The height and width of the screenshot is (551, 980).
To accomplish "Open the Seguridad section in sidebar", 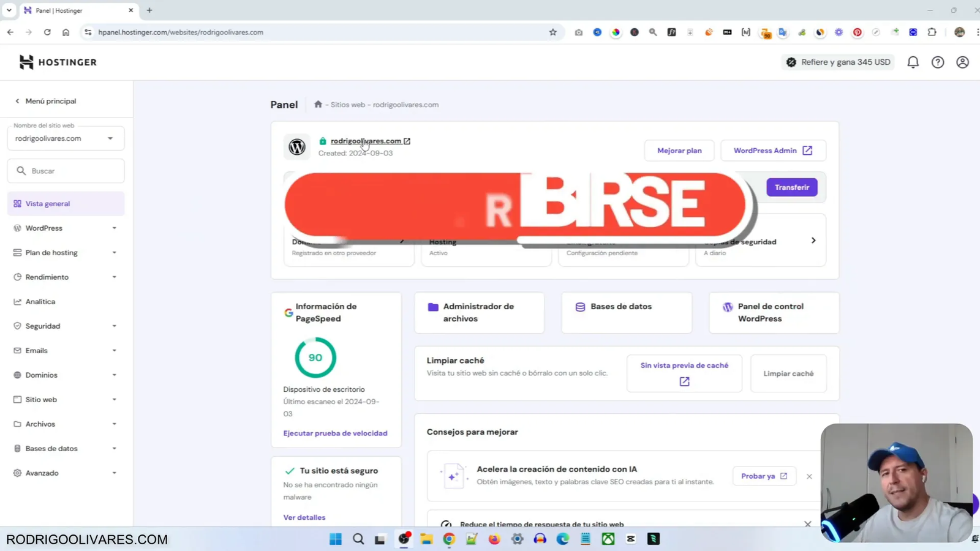I will point(43,326).
